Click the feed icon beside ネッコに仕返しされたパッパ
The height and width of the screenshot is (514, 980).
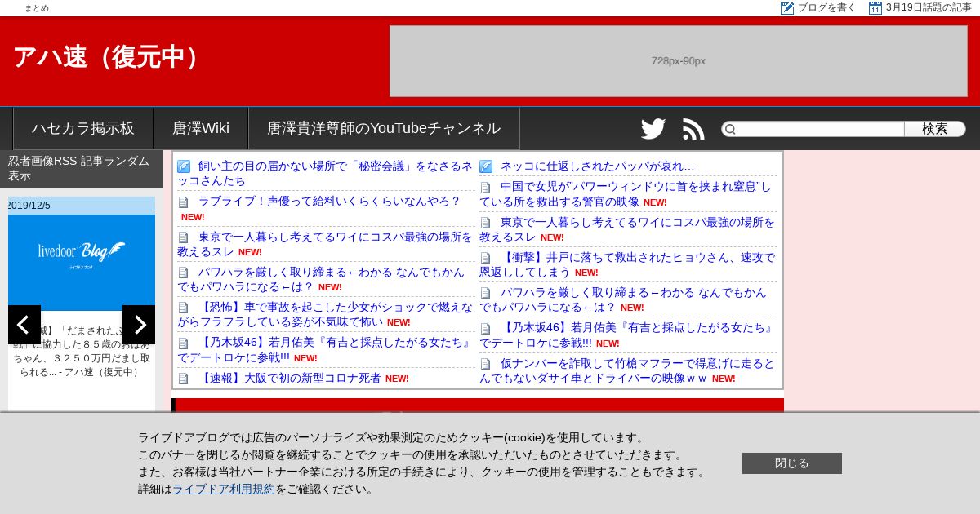coord(486,166)
